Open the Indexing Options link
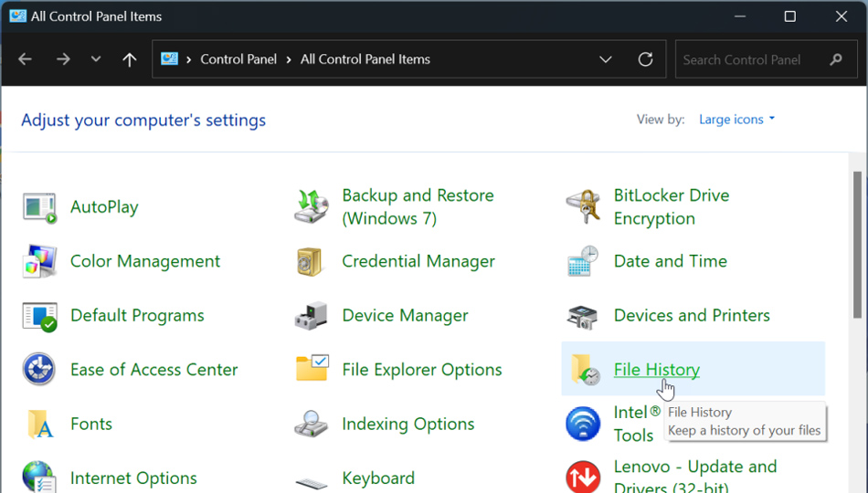This screenshot has width=868, height=493. [408, 425]
